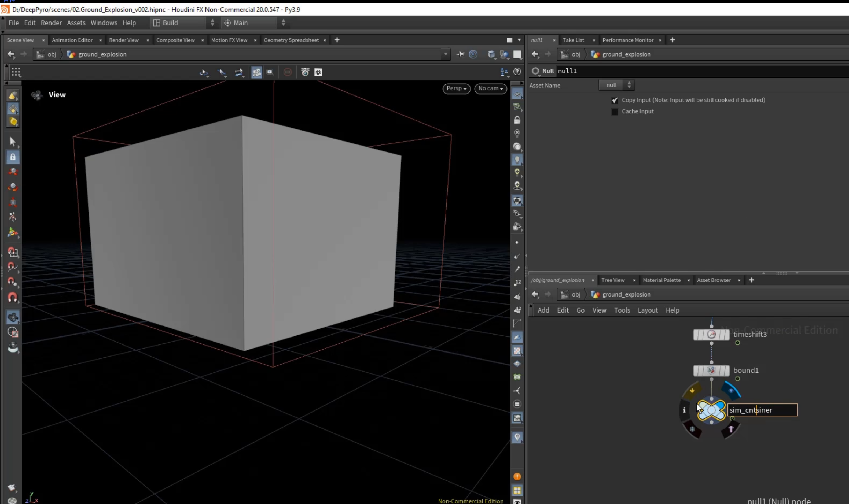
Task: Click the orange warning icon in display sidebar
Action: 517,477
